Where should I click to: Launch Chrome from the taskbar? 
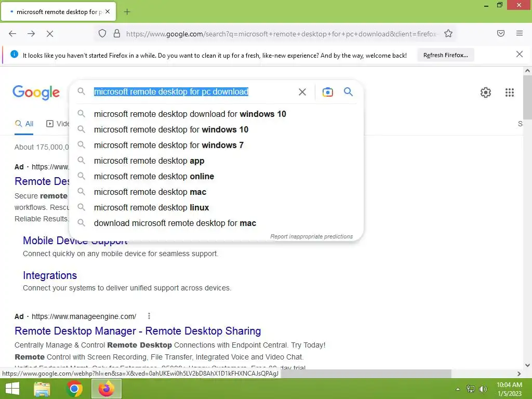[x=74, y=389]
